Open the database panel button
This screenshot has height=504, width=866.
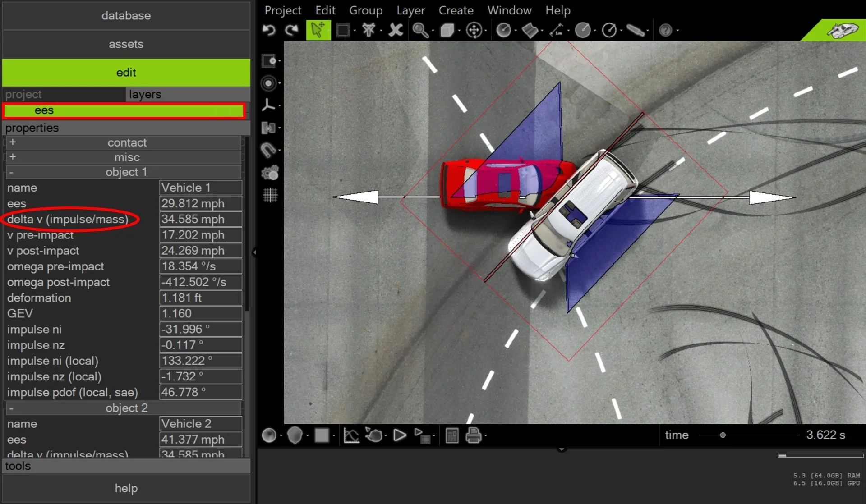pyautogui.click(x=126, y=16)
